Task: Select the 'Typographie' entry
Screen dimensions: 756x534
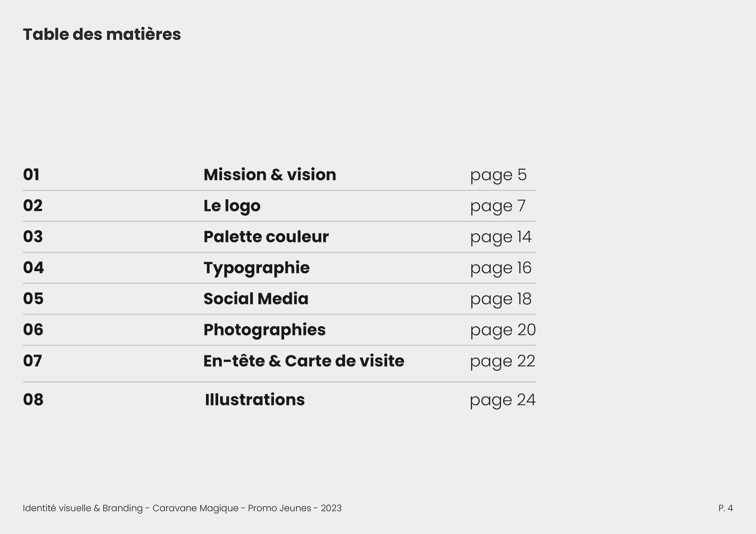Action: 256,268
